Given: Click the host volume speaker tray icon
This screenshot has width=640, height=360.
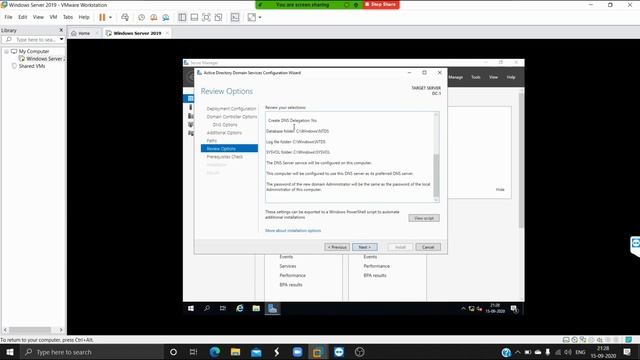Looking at the screenshot, I should coord(568,352).
